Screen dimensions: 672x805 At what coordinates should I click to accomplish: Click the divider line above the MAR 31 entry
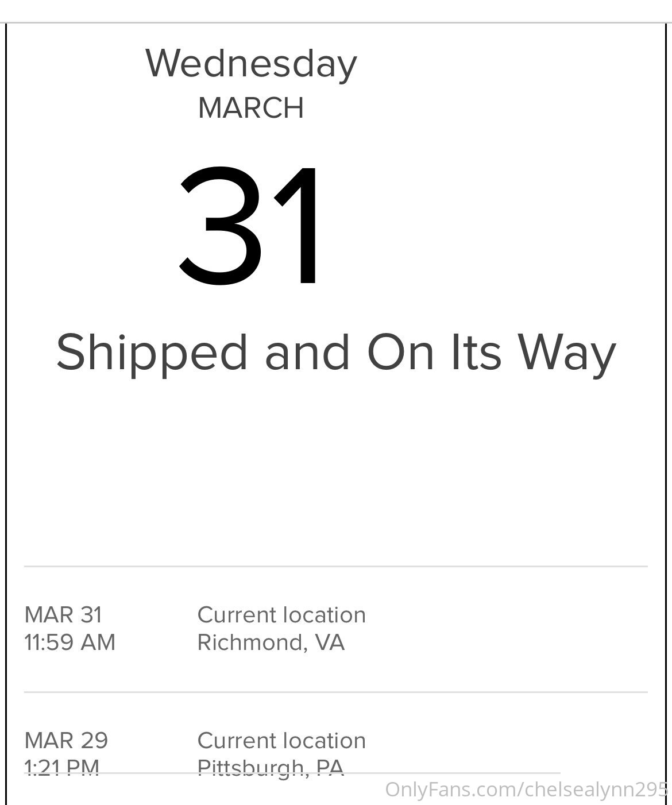coord(336,567)
